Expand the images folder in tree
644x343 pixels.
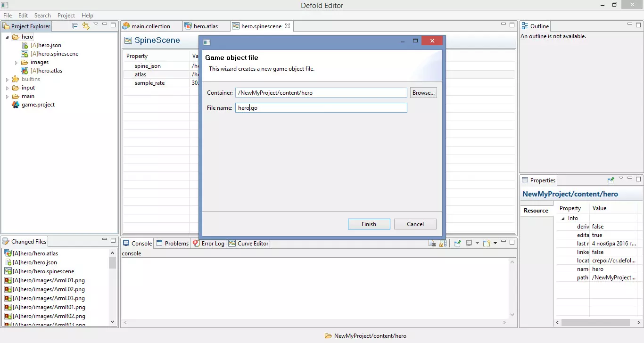tap(16, 63)
